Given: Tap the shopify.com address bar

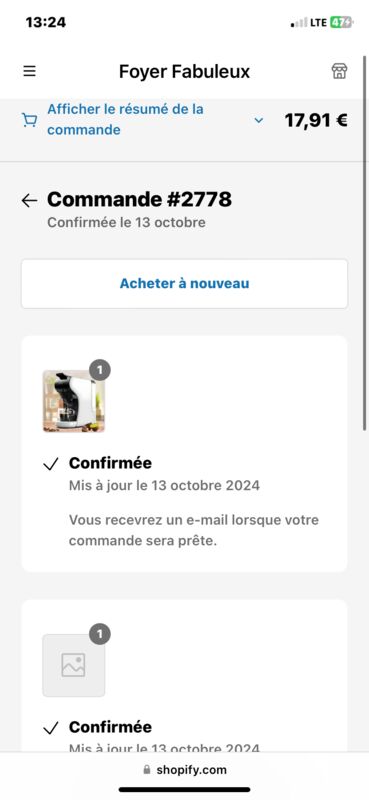Looking at the screenshot, I should [x=184, y=769].
